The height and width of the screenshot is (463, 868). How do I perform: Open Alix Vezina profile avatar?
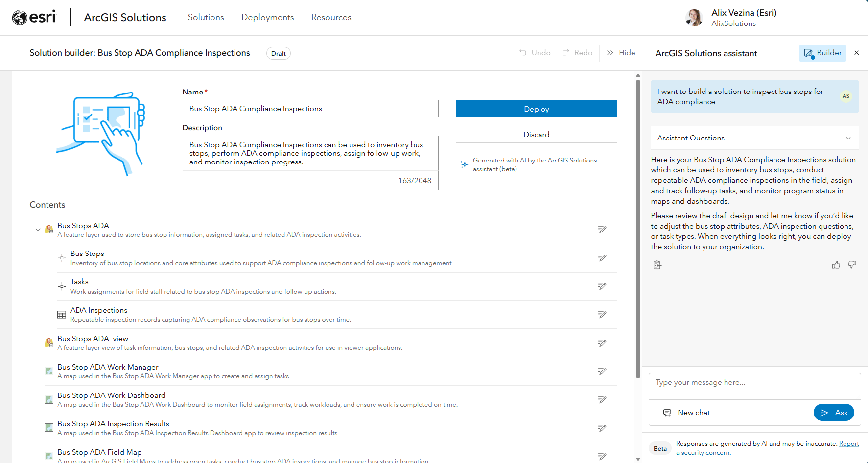[x=694, y=18]
